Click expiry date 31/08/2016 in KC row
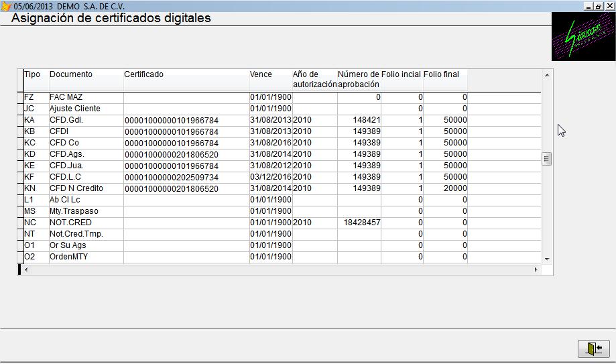 tap(271, 143)
